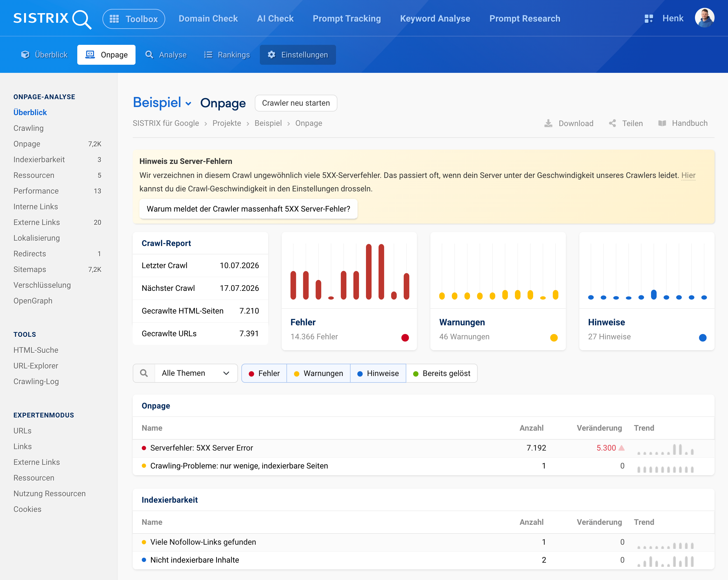Toggle the Bereits gelöst filter

pos(442,373)
